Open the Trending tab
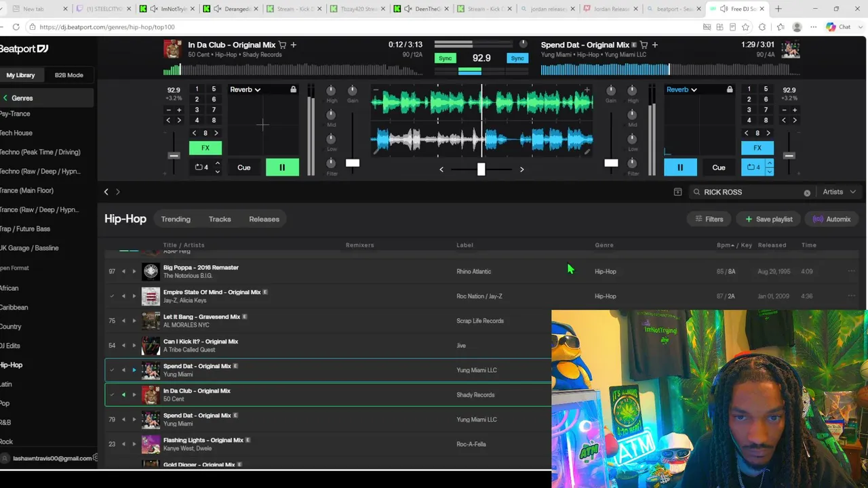 tap(176, 219)
